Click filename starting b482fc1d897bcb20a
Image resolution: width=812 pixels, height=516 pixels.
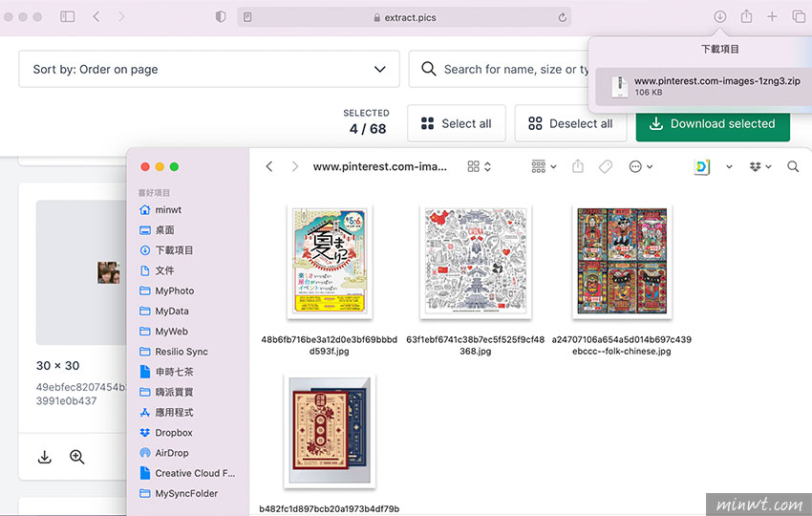[x=330, y=508]
